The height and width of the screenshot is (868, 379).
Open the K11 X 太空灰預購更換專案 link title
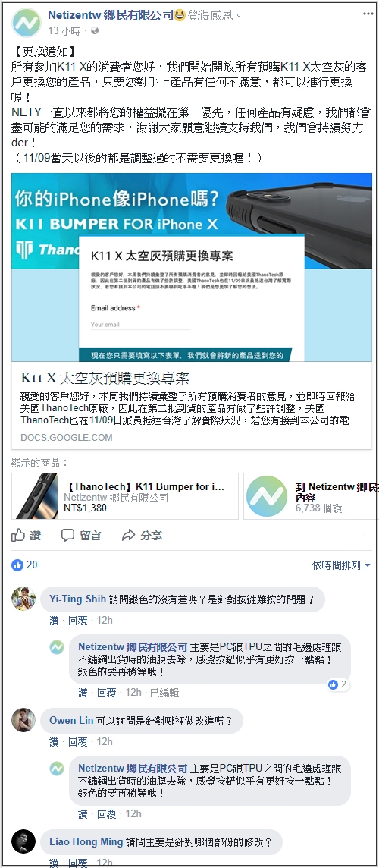pyautogui.click(x=105, y=378)
